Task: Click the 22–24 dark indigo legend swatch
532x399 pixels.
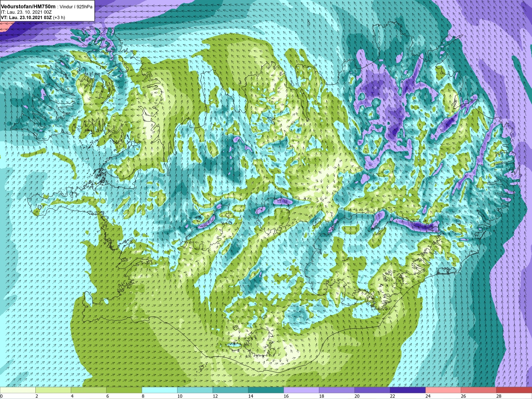Action: tap(408, 390)
